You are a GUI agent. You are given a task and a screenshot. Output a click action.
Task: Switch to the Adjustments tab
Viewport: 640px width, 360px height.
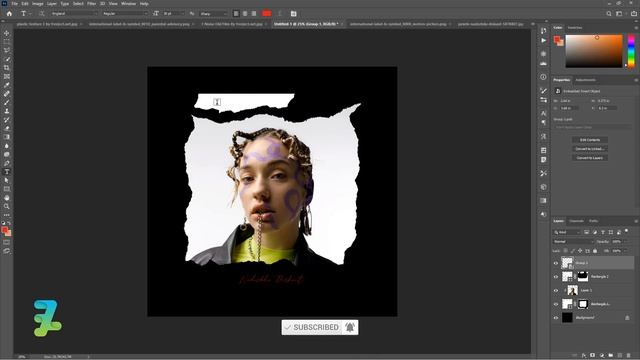click(x=585, y=80)
